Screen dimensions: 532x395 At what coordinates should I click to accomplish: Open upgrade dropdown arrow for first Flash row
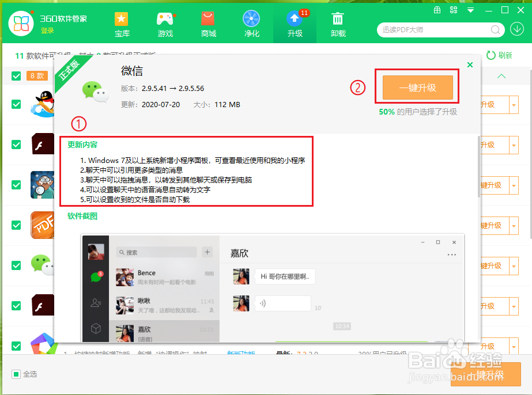tap(514, 145)
